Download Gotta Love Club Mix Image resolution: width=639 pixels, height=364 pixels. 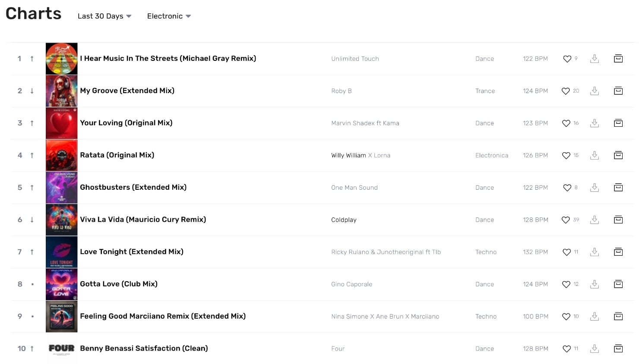coord(594,284)
